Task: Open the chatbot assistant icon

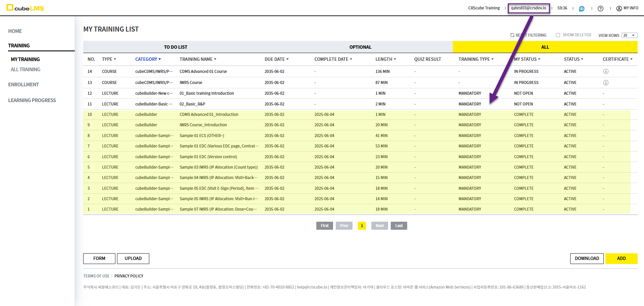Action: click(x=582, y=8)
